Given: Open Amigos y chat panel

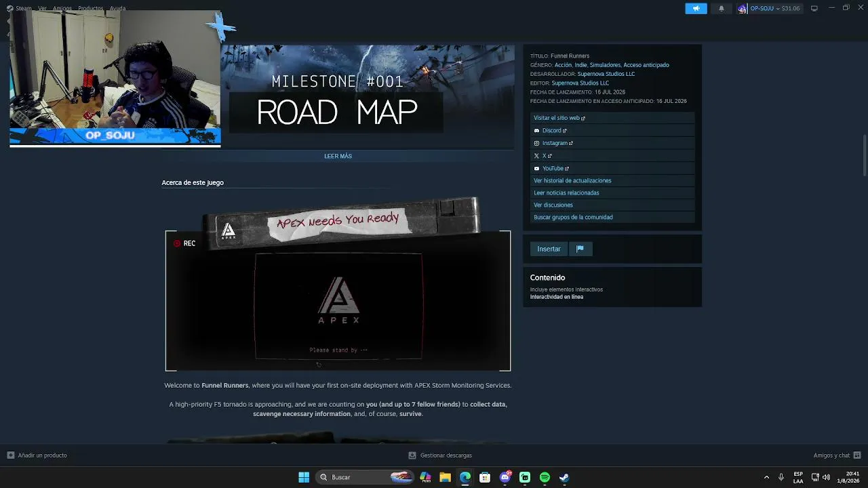Looking at the screenshot, I should pyautogui.click(x=837, y=455).
